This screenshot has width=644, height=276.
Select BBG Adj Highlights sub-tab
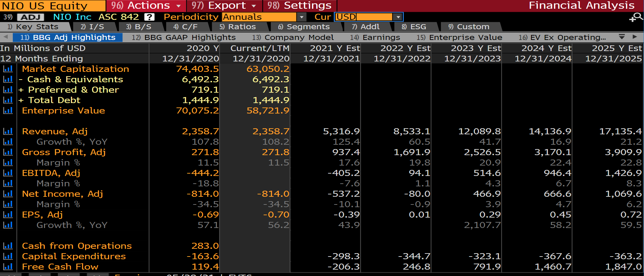click(68, 37)
